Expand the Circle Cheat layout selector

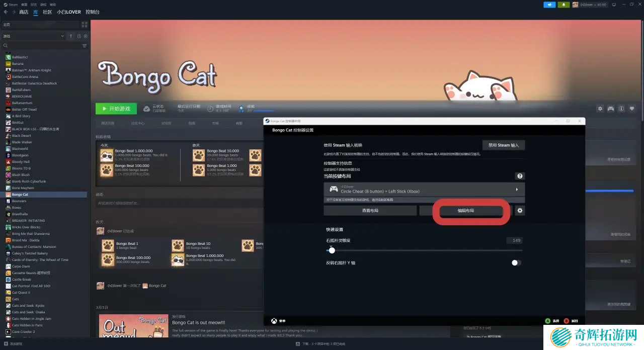pyautogui.click(x=517, y=190)
